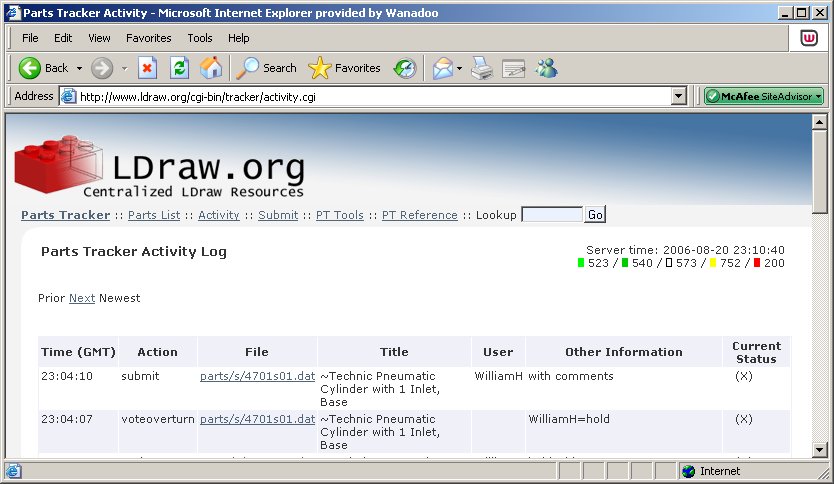Open the History toolbar icon
Image resolution: width=834 pixels, height=484 pixels.
405,69
